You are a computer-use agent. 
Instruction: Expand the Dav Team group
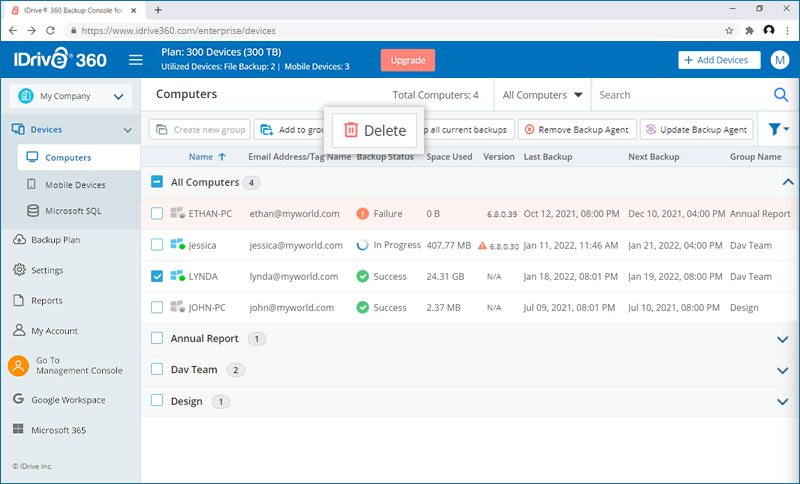[783, 371]
